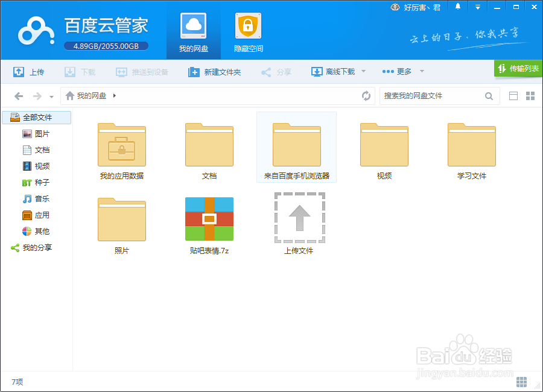The image size is (543, 392).
Task: Select 应用 category in the sidebar
Action: click(36, 215)
